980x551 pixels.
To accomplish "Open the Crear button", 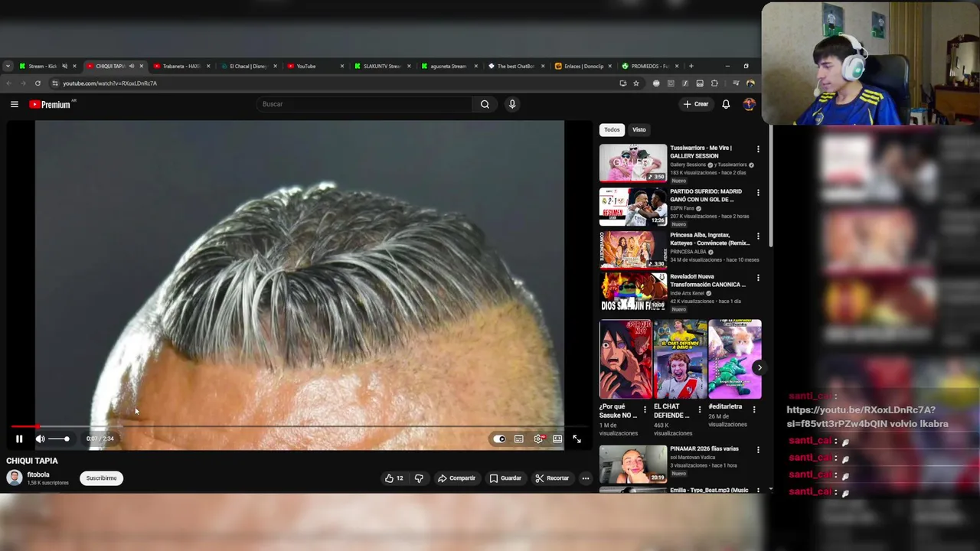I will [696, 104].
